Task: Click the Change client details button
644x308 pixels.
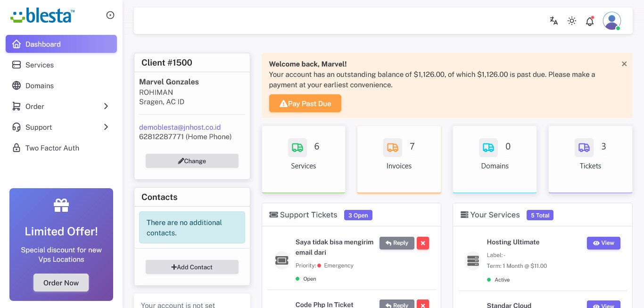Action: coord(192,161)
